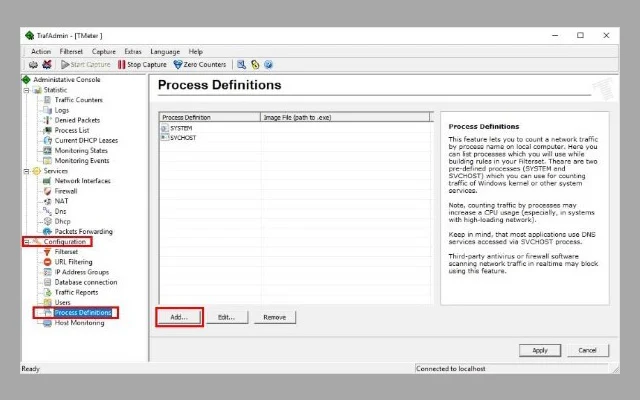Open the Filterset menu
Viewport: 640px width, 400px height.
point(71,51)
